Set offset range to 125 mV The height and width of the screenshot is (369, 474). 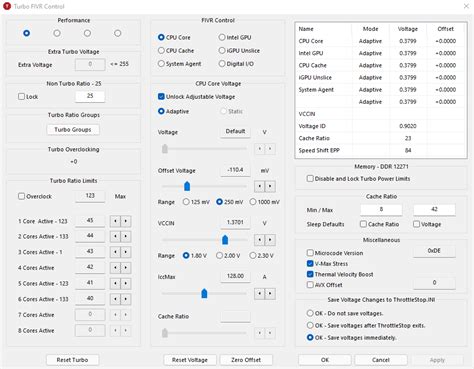click(196, 202)
